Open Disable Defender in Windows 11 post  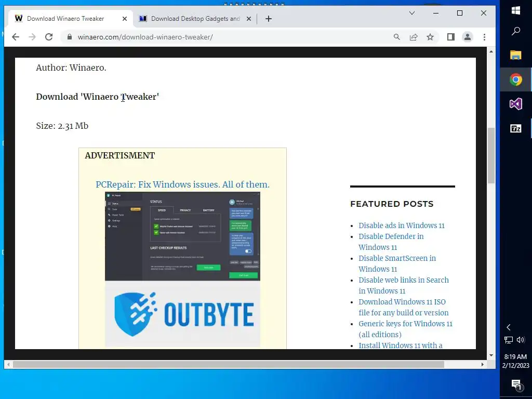tap(391, 242)
